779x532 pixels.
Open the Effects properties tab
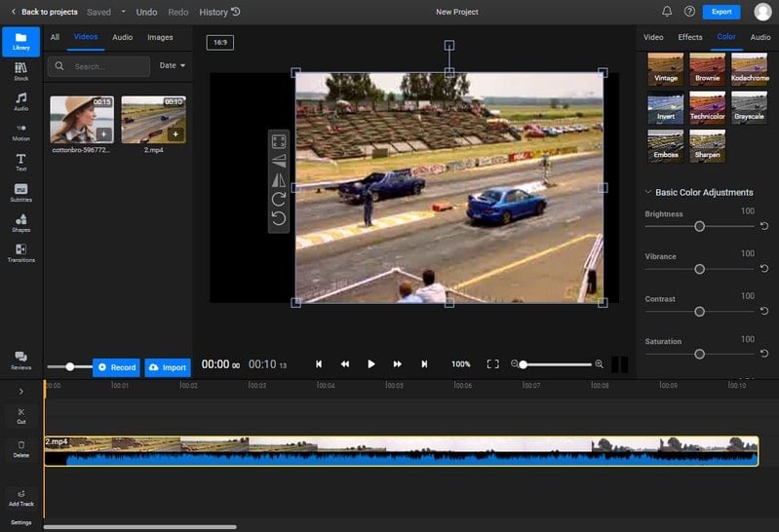pyautogui.click(x=690, y=37)
